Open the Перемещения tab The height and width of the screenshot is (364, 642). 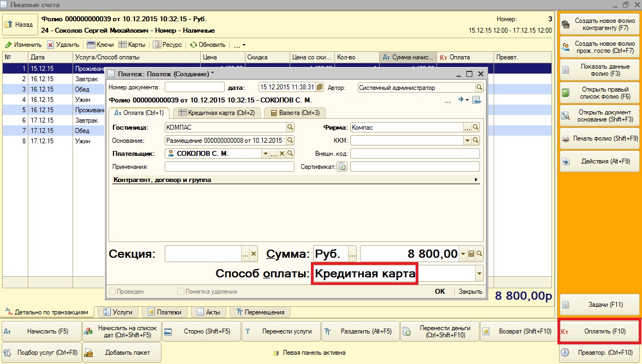[260, 312]
